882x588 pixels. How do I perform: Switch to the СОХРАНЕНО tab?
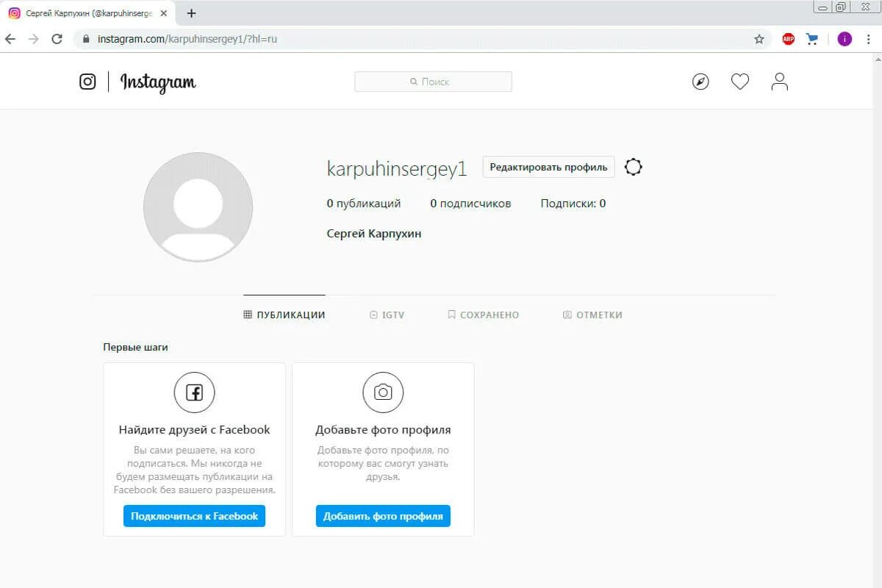(x=484, y=315)
